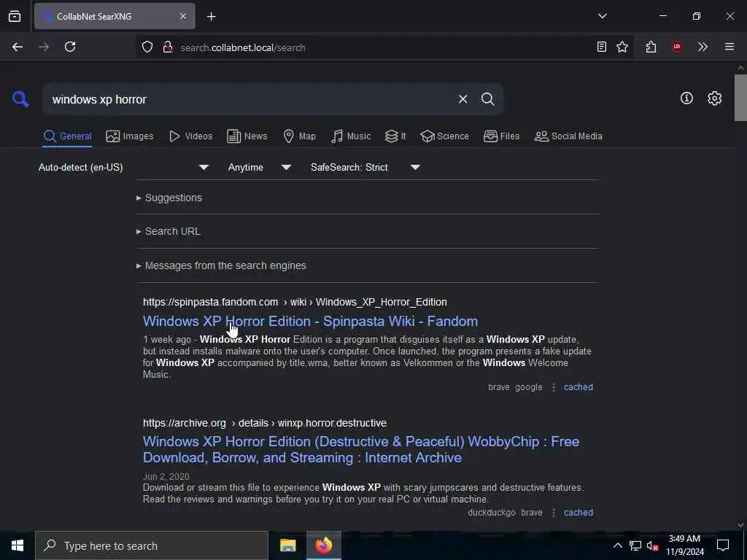Open cached link for archive.org result
Screen dimensions: 747x560
click(578, 513)
